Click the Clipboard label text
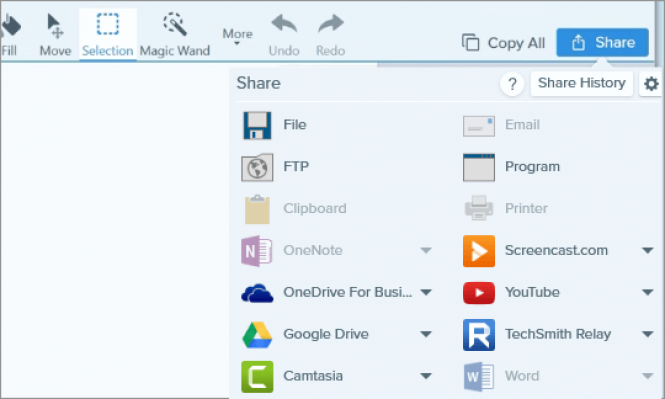 click(x=315, y=209)
